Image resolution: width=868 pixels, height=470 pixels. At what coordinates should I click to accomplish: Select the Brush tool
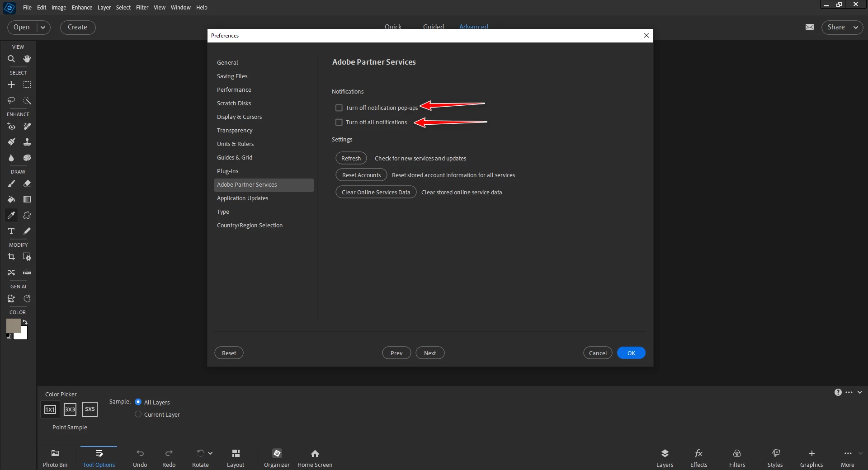pyautogui.click(x=11, y=183)
